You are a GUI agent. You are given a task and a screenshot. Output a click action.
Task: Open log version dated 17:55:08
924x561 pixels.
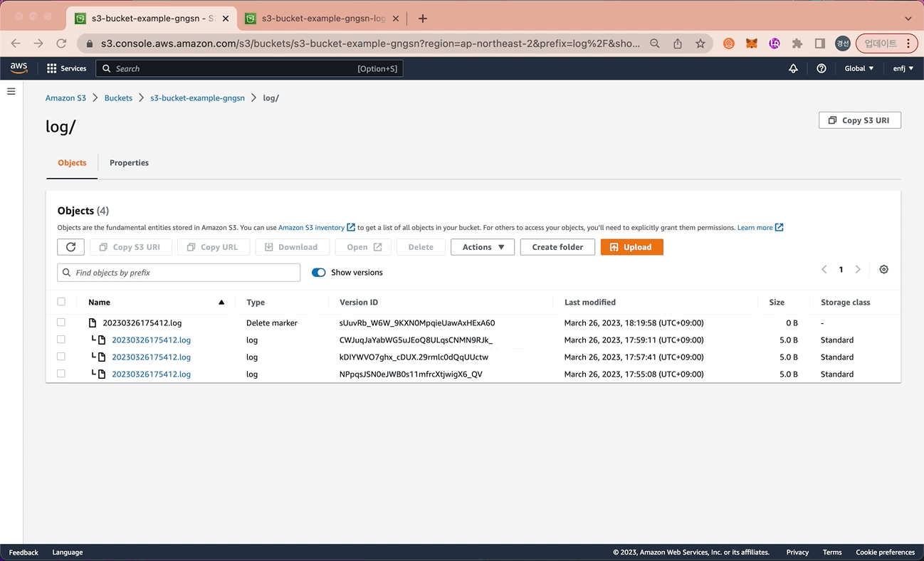(x=151, y=374)
